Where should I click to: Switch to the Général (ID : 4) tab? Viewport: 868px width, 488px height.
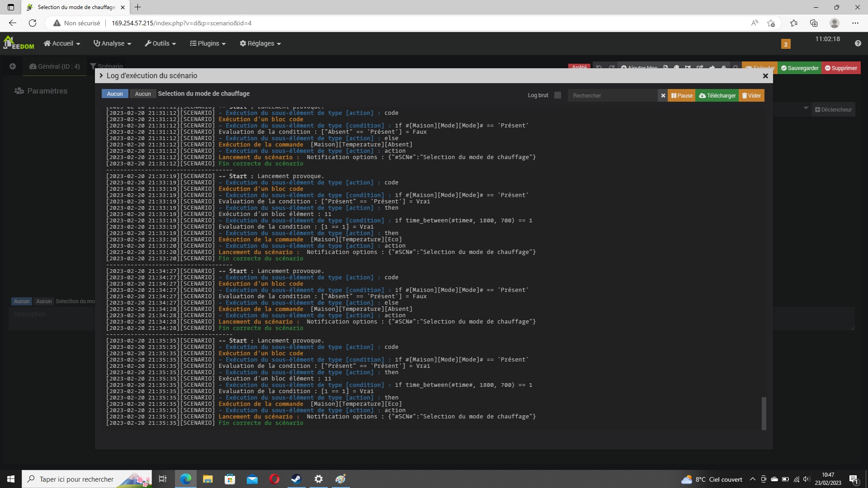55,66
